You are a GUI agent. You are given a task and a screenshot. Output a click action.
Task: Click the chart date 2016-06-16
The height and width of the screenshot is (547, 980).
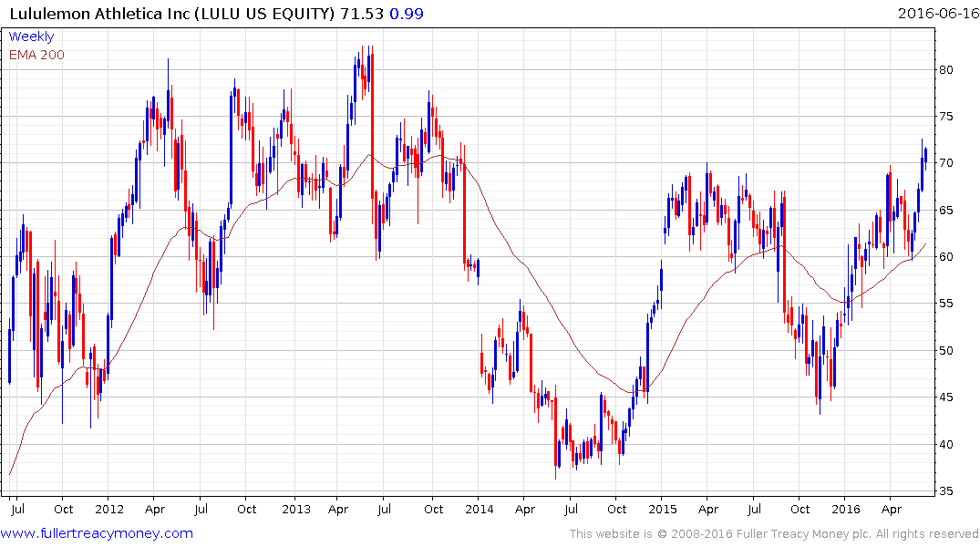pos(938,13)
